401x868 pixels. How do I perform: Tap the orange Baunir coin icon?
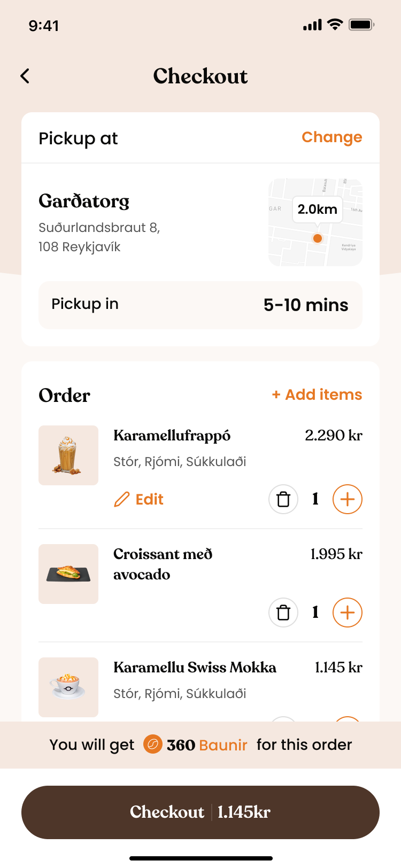[152, 744]
